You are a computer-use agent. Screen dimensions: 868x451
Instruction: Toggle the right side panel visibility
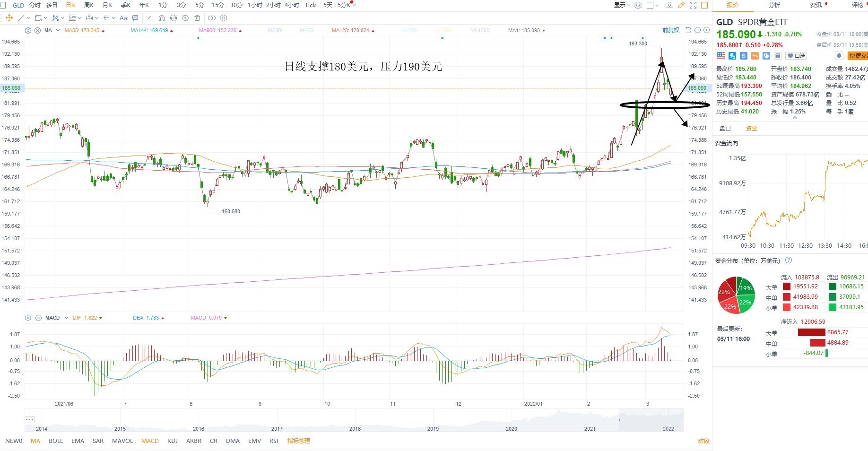[x=704, y=5]
